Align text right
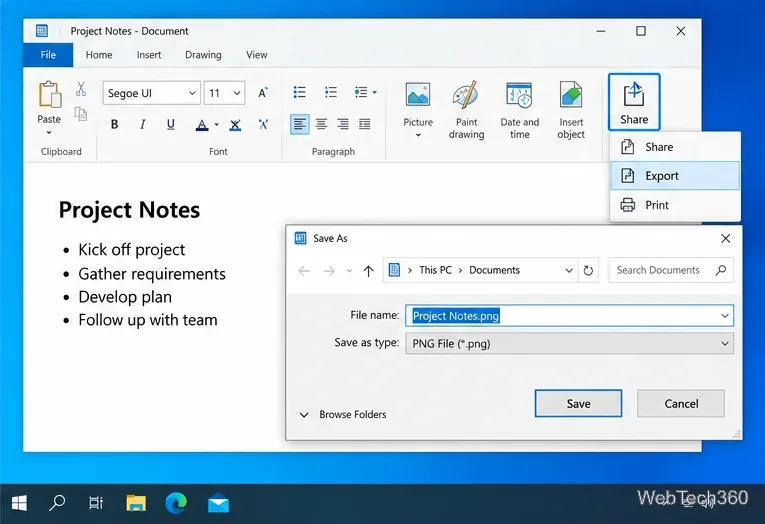The image size is (765, 524). pos(343,124)
